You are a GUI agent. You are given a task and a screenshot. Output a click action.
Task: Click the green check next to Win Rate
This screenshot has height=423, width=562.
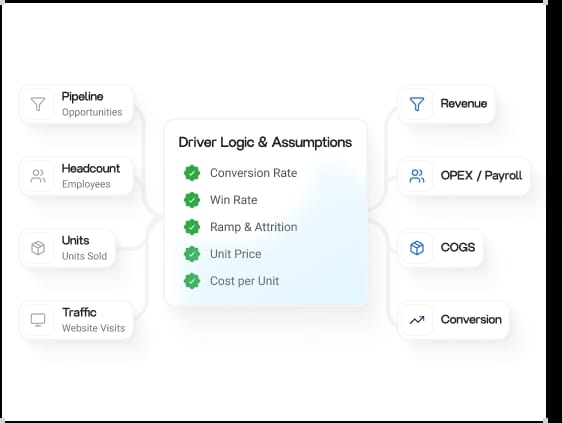coord(192,200)
